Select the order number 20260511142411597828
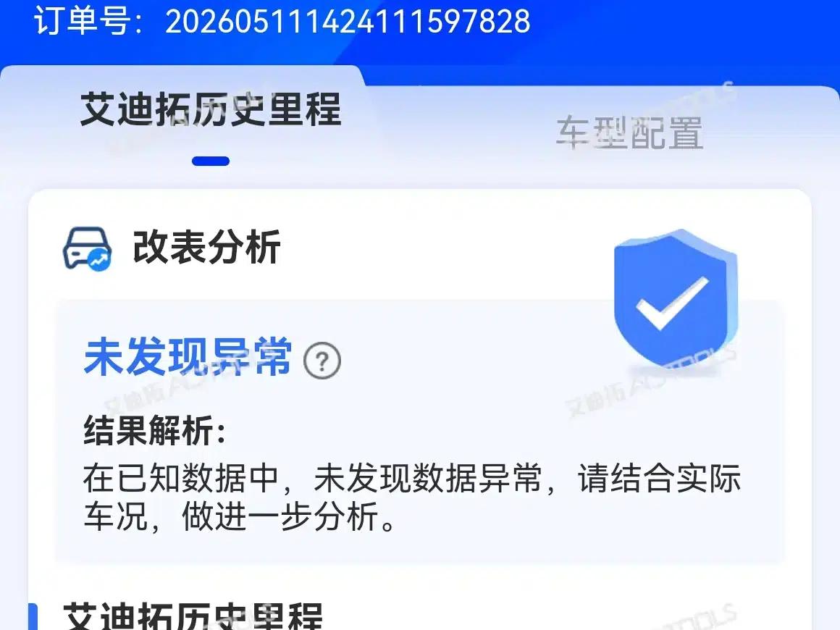This screenshot has height=630, width=840. (348, 22)
